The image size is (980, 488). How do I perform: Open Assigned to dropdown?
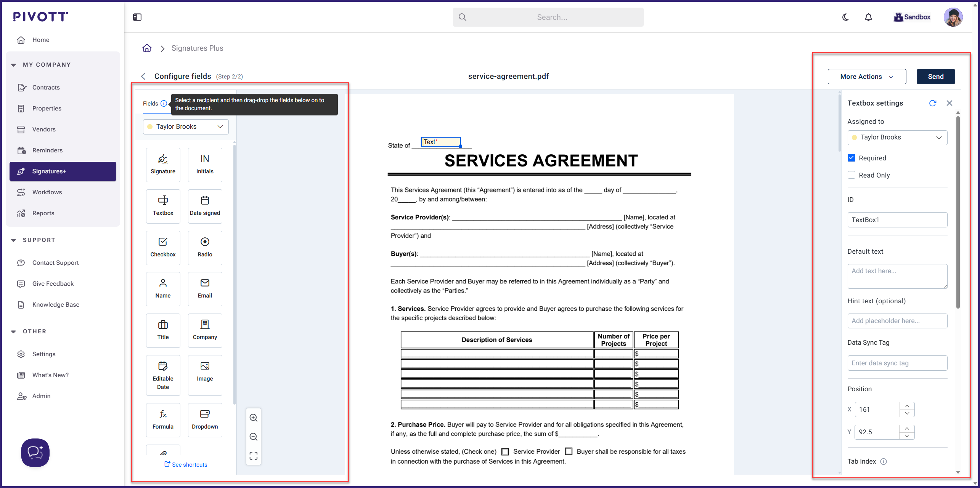pos(897,137)
